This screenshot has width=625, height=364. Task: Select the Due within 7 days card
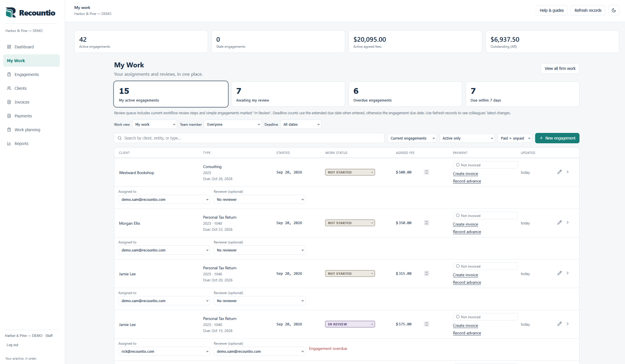522,94
